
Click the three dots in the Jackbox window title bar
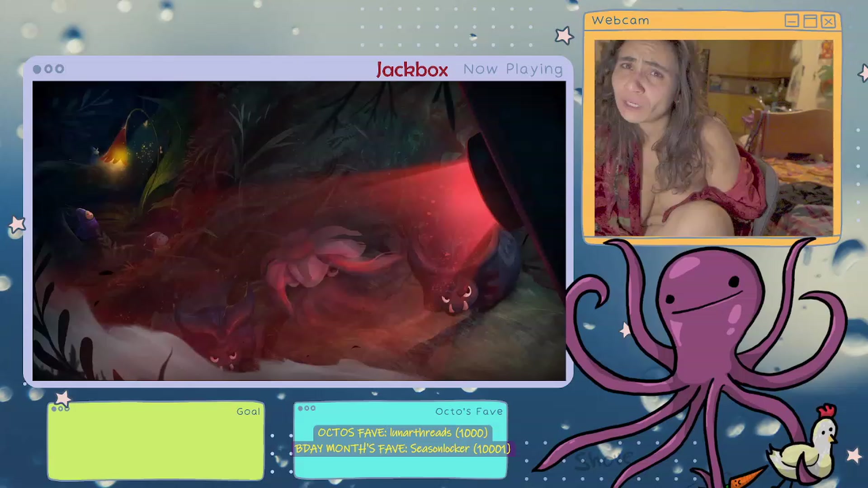(x=48, y=69)
